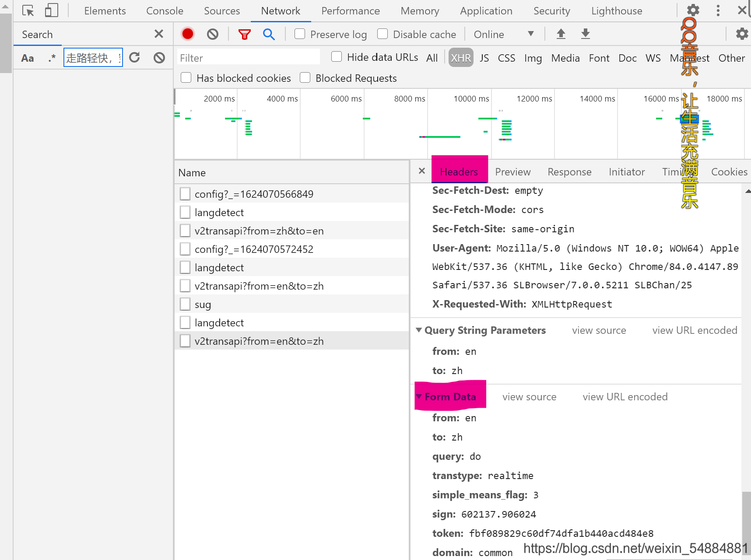Export HAR file using download icon
Screen dimensions: 751x560
(585, 34)
